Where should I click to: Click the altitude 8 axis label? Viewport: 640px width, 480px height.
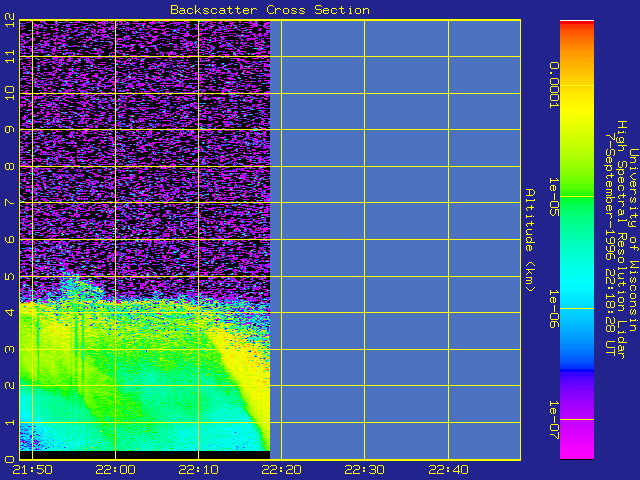coord(10,166)
